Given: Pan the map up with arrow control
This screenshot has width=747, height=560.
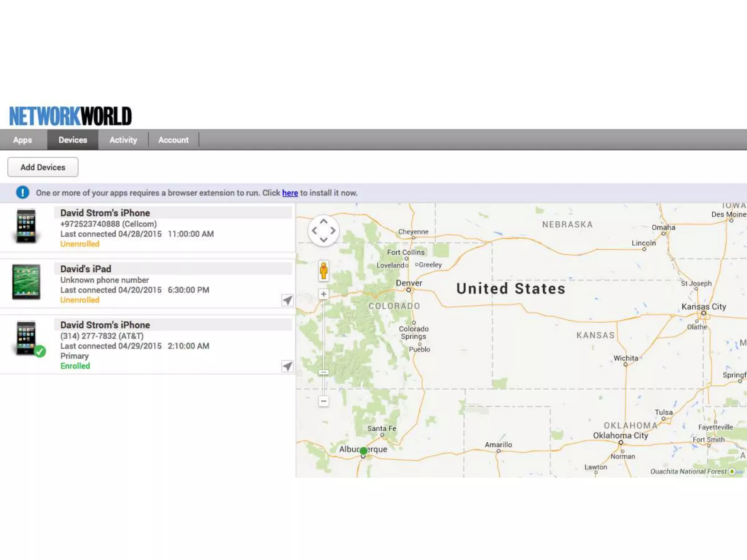Looking at the screenshot, I should tap(324, 222).
